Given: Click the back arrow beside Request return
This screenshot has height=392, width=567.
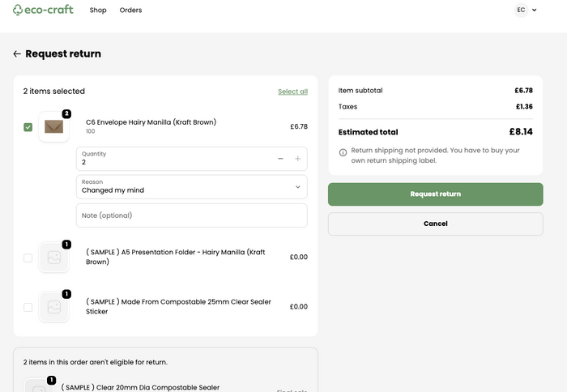Looking at the screenshot, I should pyautogui.click(x=17, y=54).
